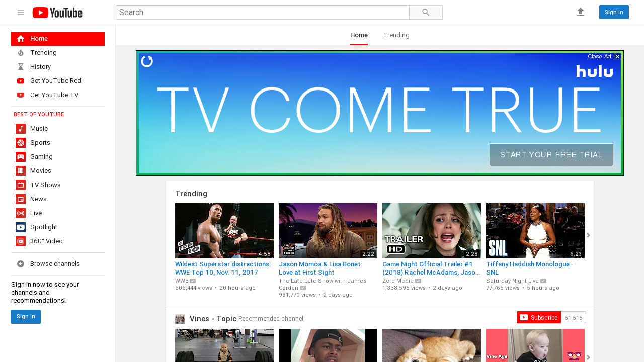Click the Hulu ad replay icon
Image resolution: width=644 pixels, height=362 pixels.
click(147, 61)
